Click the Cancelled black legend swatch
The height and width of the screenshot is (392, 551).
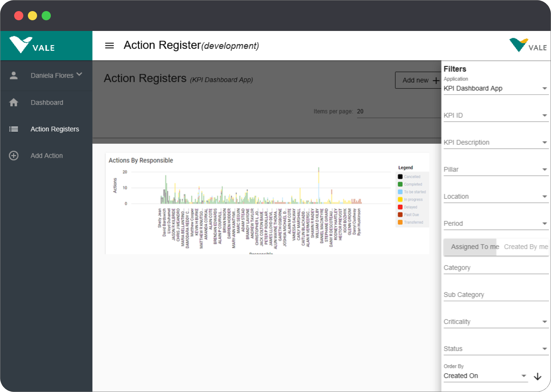click(400, 177)
